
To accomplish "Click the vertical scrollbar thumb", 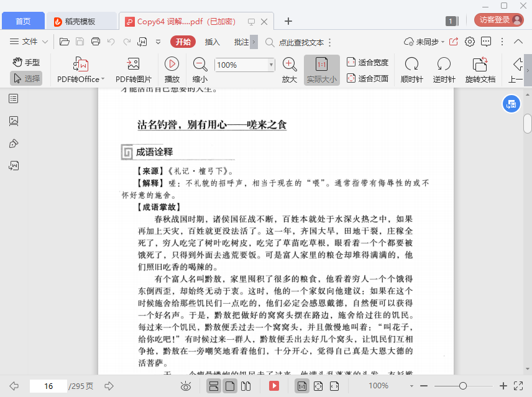I will pos(528,124).
